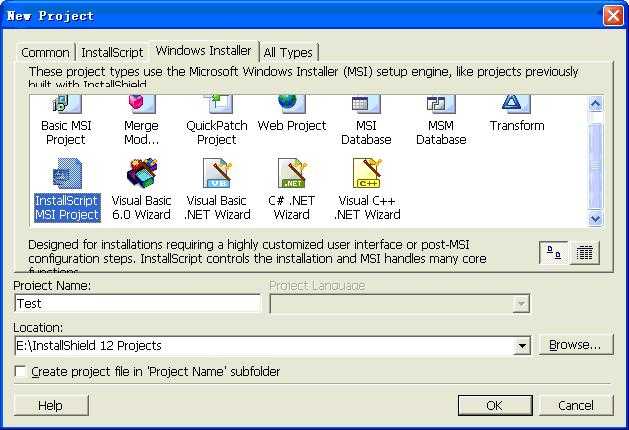
Task: Open the Common tab
Action: click(x=45, y=53)
